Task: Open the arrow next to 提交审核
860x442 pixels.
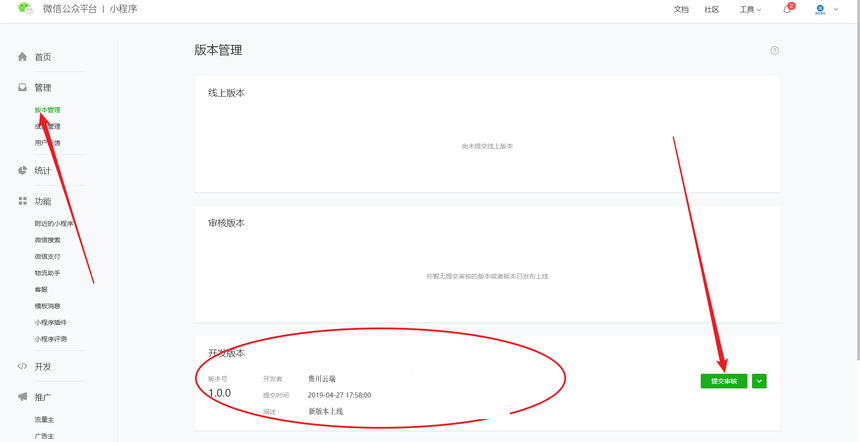Action: 759,381
